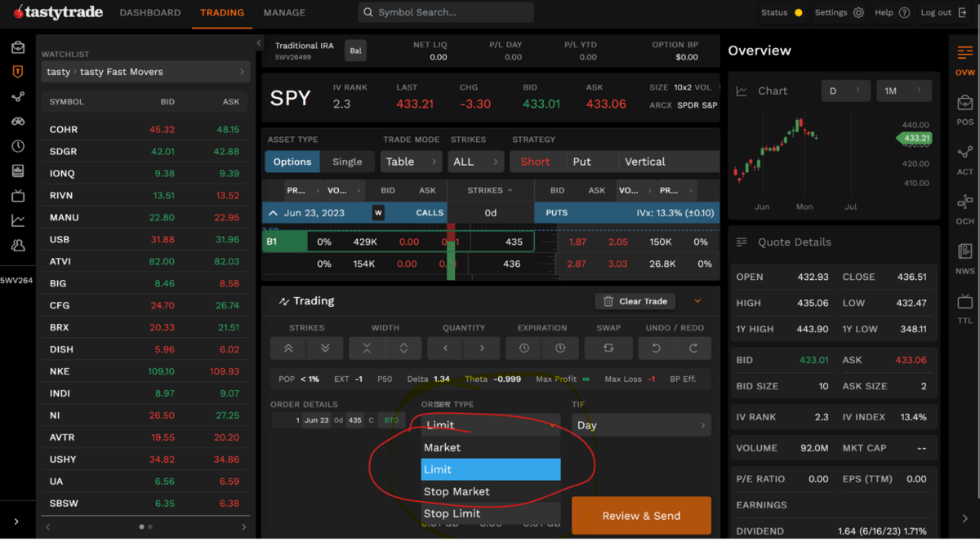Click the Clear Trade button

(x=635, y=301)
